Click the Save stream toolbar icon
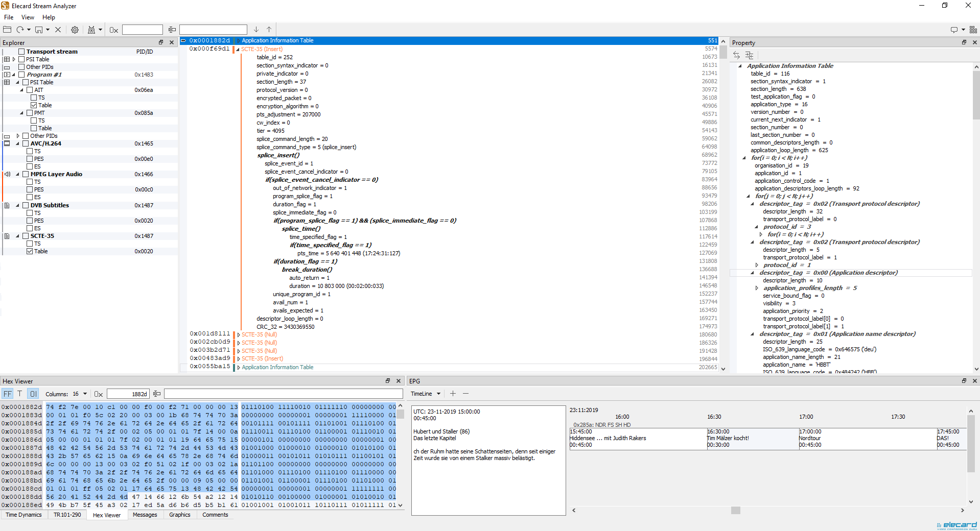Viewport: 980px width, 531px height. coord(38,30)
